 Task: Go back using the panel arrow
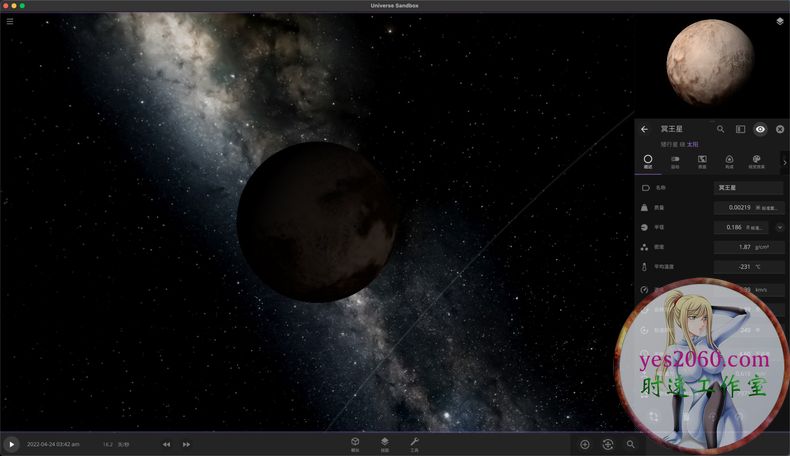[644, 129]
